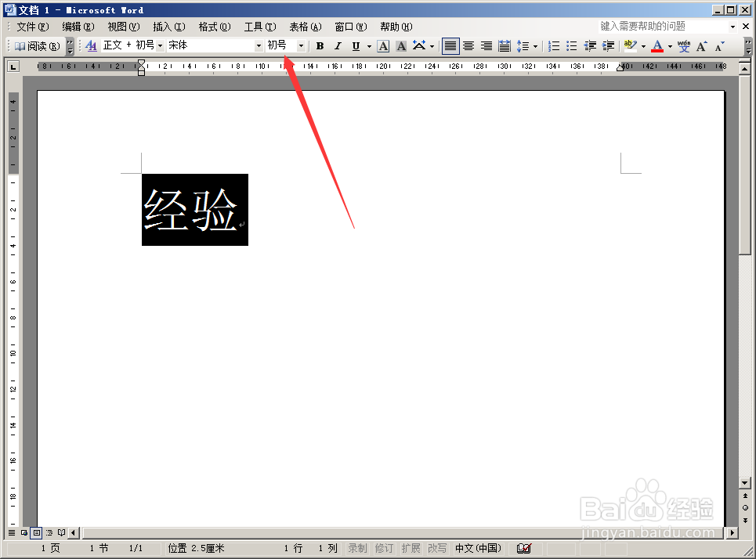The image size is (756, 559).
Task: Toggle bulleted list
Action: pyautogui.click(x=572, y=45)
